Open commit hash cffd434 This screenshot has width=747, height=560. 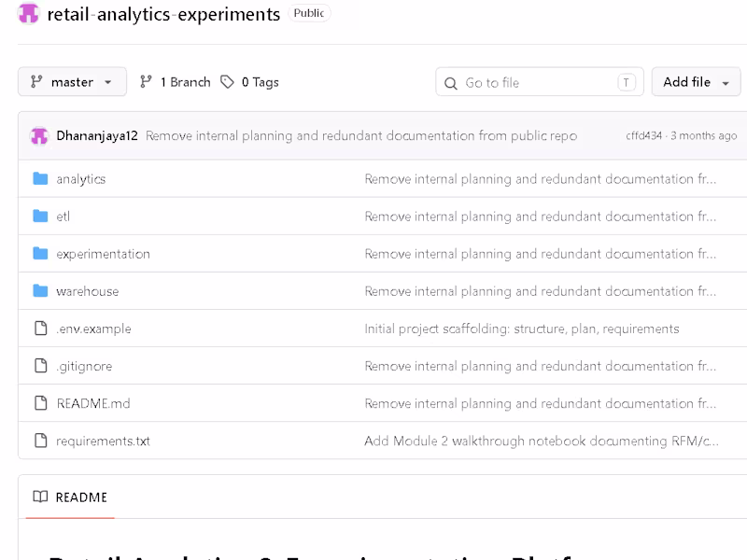point(643,135)
